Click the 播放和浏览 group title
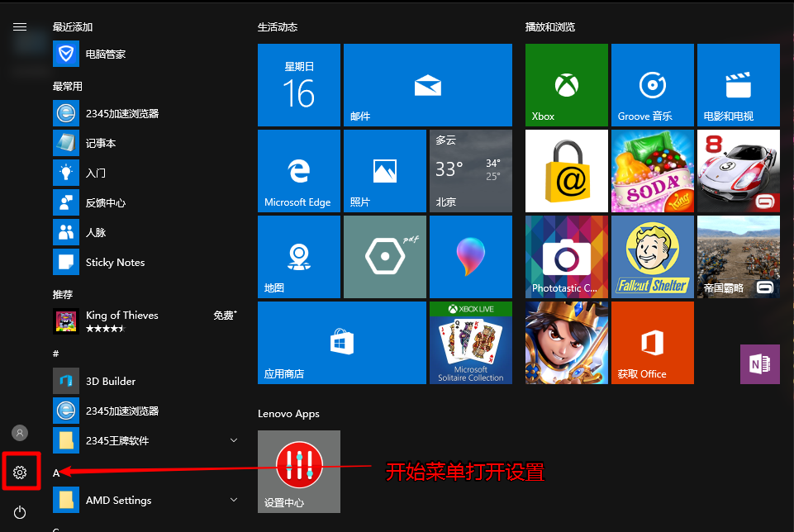The width and height of the screenshot is (794, 532). (550, 26)
